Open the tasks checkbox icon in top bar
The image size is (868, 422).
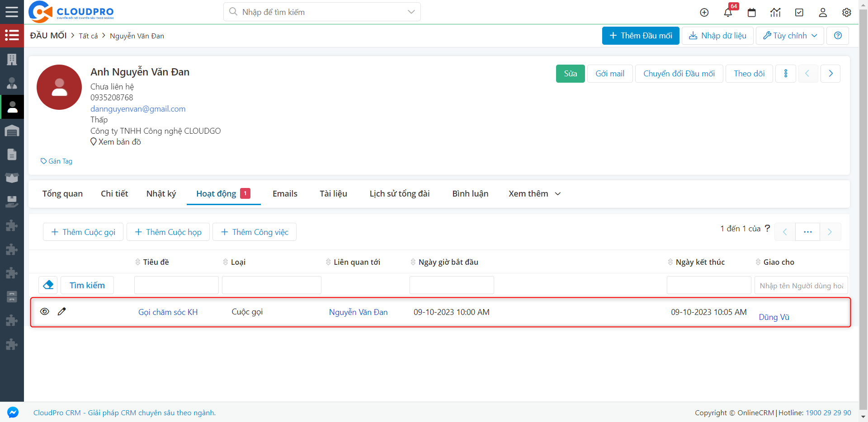click(799, 13)
